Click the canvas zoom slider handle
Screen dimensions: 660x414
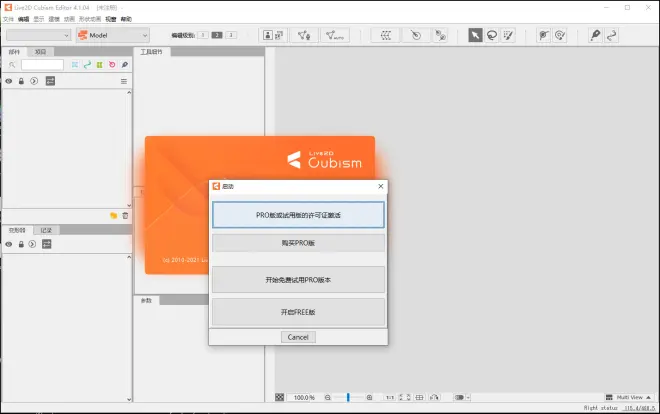pyautogui.click(x=348, y=397)
